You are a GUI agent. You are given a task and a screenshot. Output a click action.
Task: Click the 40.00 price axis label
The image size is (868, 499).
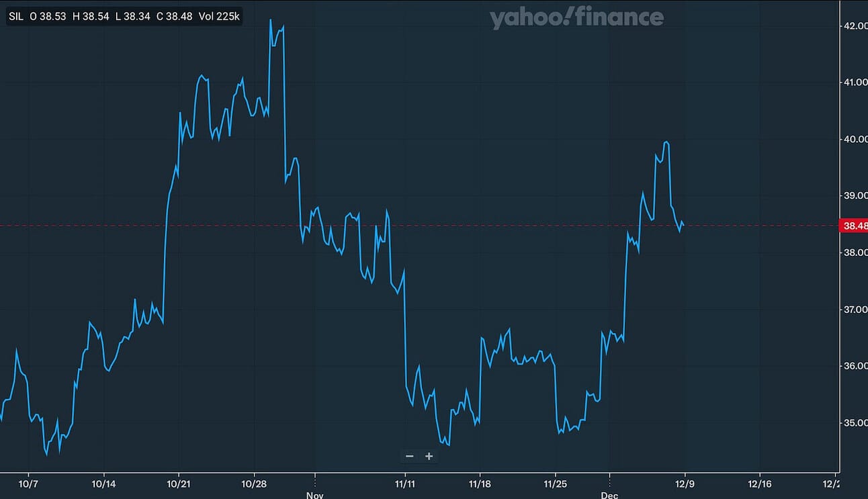[855, 139]
